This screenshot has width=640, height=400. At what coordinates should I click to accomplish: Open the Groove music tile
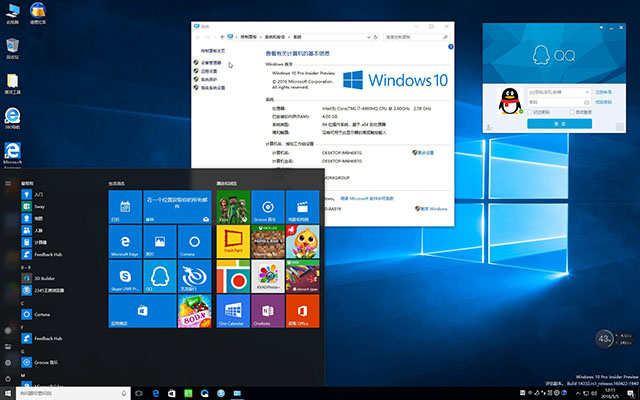pos(267,207)
